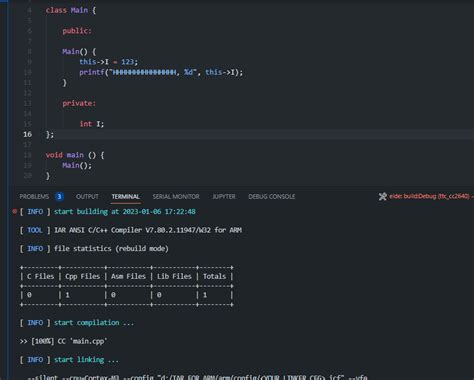Click the 'this->I = 123;' statement
474x380 pixels.
tap(108, 62)
